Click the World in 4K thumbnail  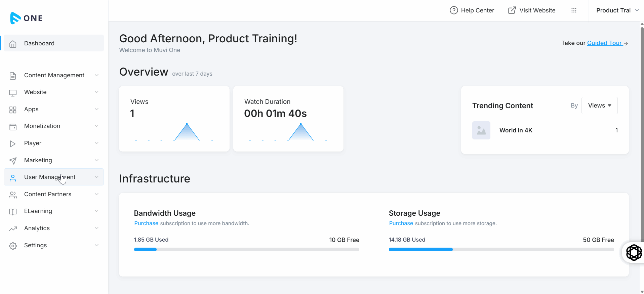(481, 130)
